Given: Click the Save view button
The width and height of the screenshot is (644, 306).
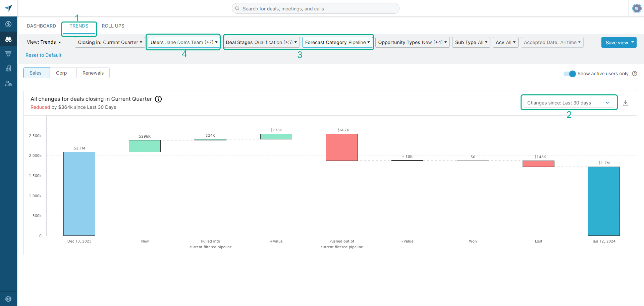Looking at the screenshot, I should (616, 42).
